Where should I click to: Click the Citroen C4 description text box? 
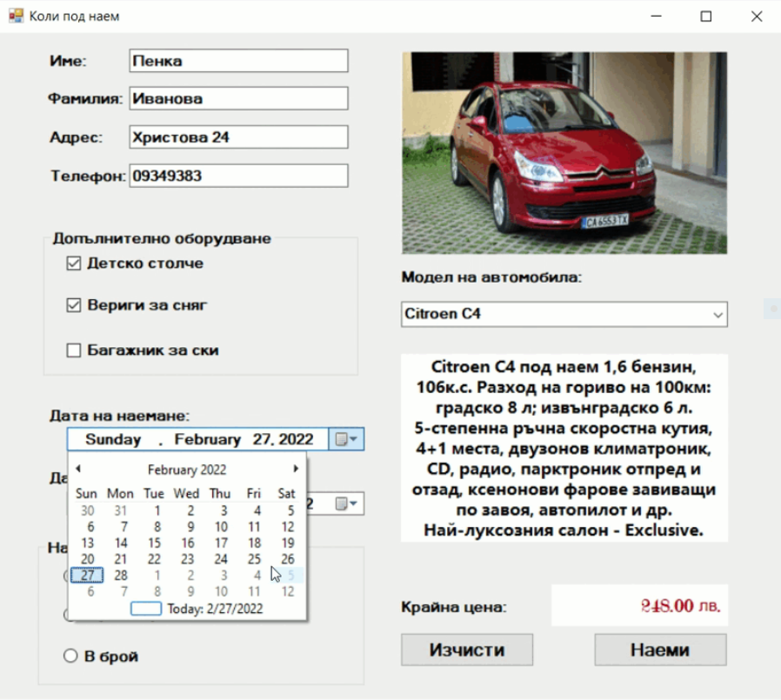(564, 448)
